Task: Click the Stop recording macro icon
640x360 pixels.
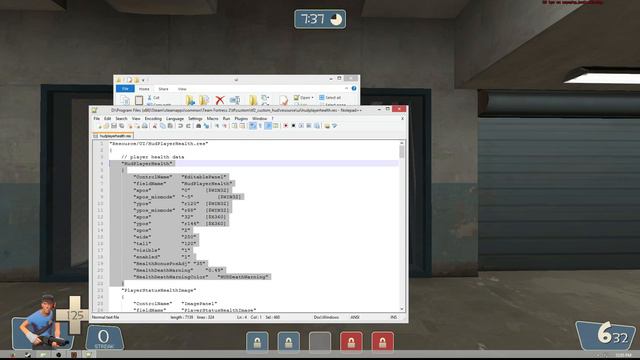Action: [x=293, y=126]
